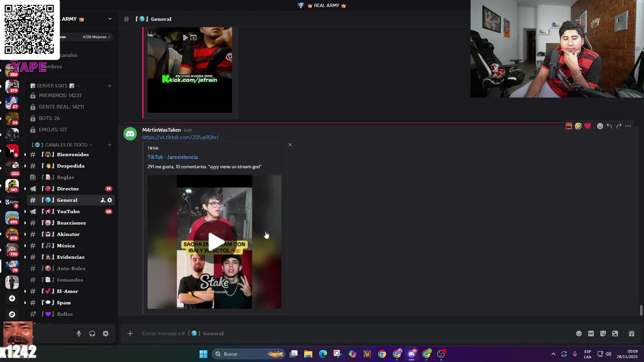Select the Despedida channel
This screenshot has width=644, height=362.
(70, 166)
